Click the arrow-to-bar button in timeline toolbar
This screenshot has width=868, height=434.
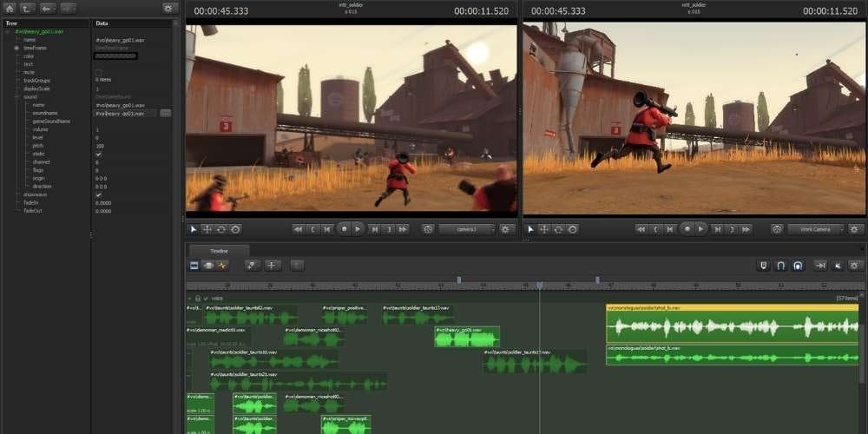pyautogui.click(x=820, y=266)
